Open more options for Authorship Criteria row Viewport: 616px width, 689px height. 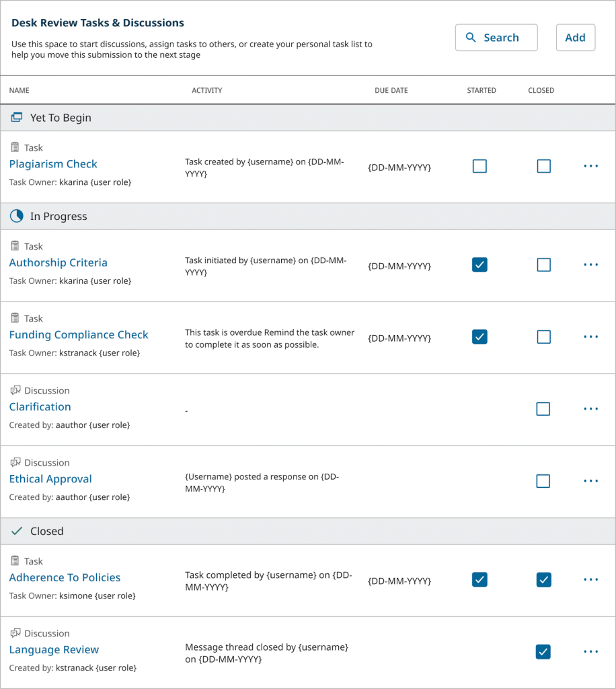pyautogui.click(x=590, y=265)
